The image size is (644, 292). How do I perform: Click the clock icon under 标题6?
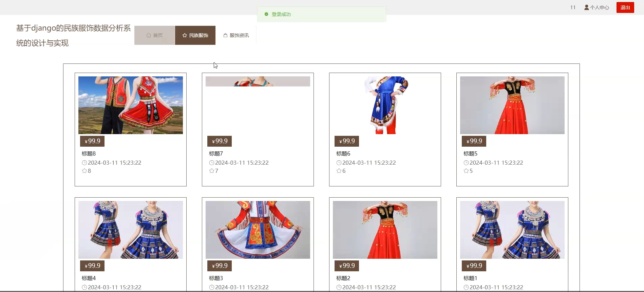pos(339,163)
